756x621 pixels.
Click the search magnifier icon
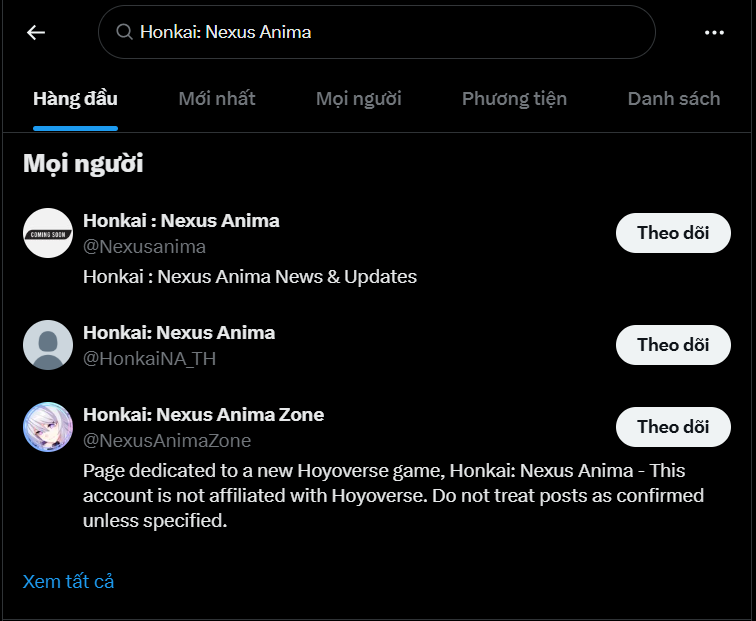[125, 32]
